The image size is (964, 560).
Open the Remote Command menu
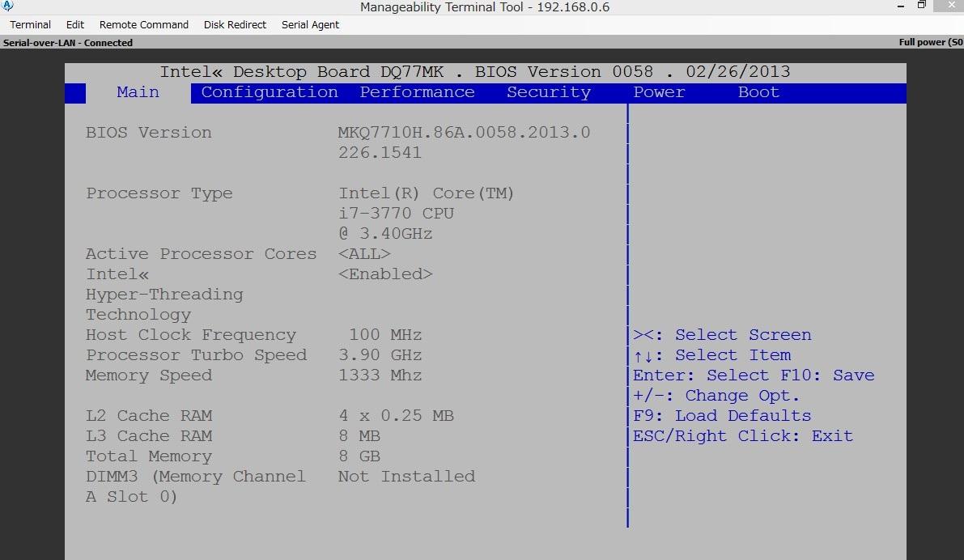pyautogui.click(x=144, y=24)
